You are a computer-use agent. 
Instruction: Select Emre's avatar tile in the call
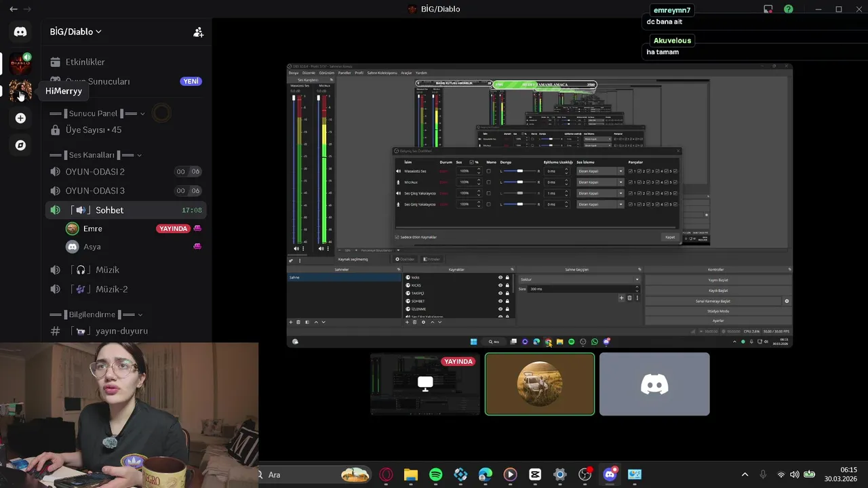pos(540,384)
